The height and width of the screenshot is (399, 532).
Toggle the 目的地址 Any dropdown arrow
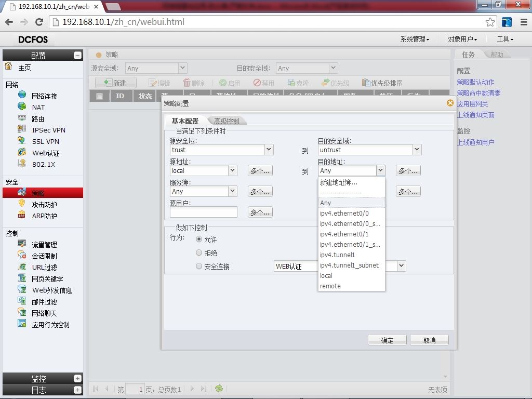click(380, 170)
